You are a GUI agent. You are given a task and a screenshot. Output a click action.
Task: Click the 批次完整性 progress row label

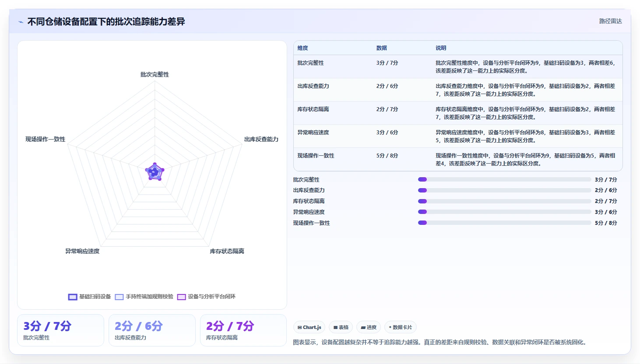point(306,180)
